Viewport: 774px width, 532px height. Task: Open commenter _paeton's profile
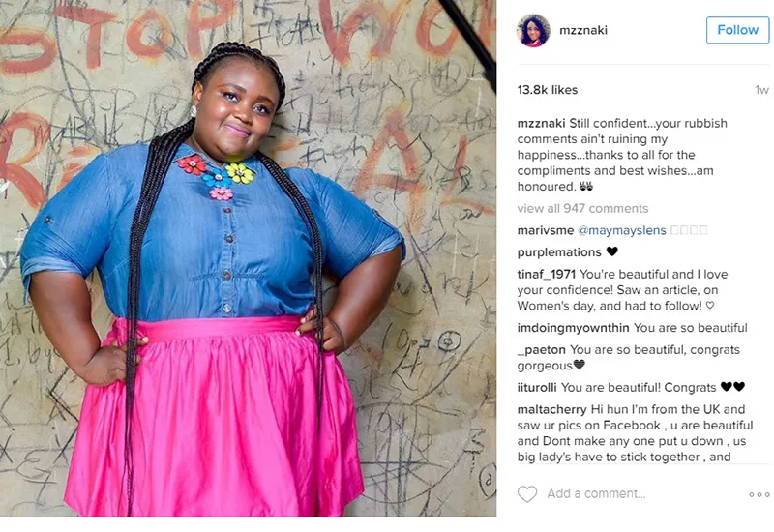(x=542, y=350)
